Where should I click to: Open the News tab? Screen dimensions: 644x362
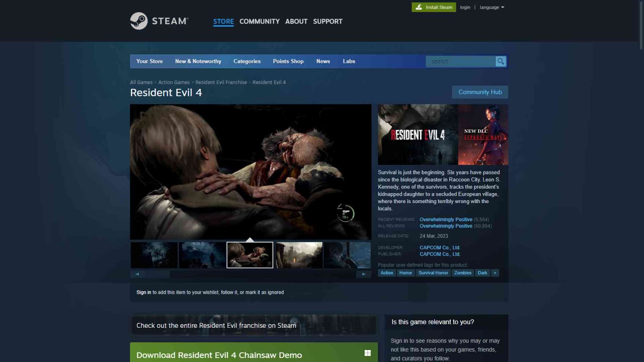(323, 61)
